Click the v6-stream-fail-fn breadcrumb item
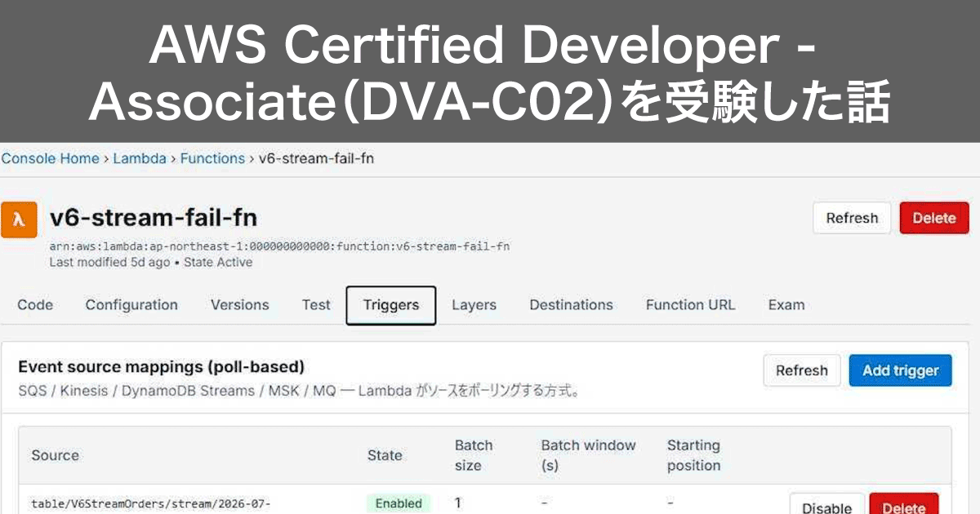 click(316, 158)
